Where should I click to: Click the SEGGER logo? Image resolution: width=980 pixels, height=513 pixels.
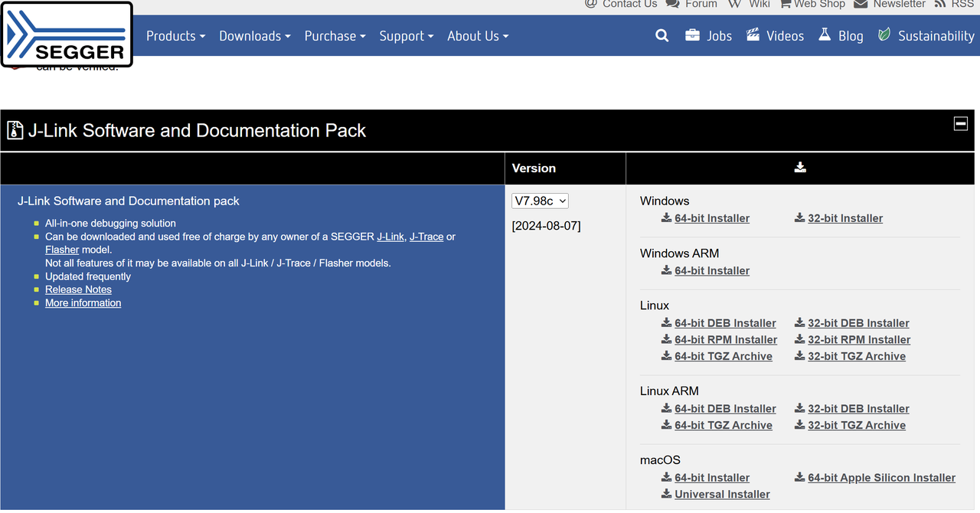click(67, 34)
